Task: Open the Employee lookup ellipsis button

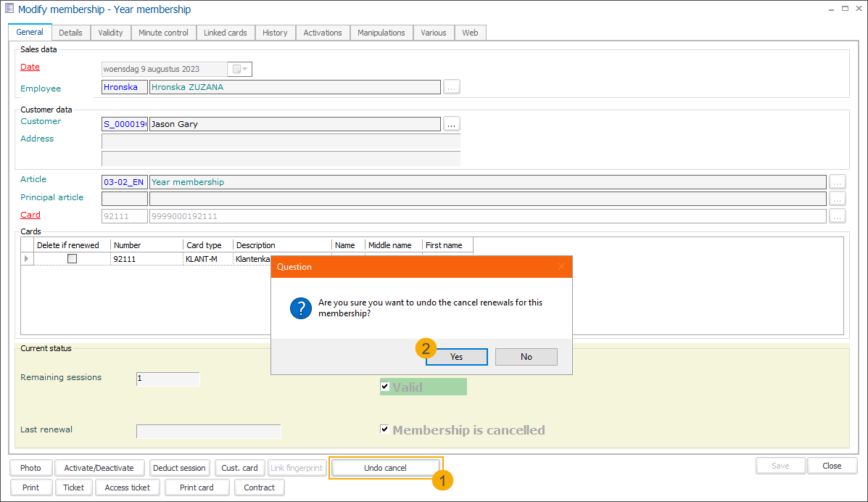Action: tap(452, 87)
